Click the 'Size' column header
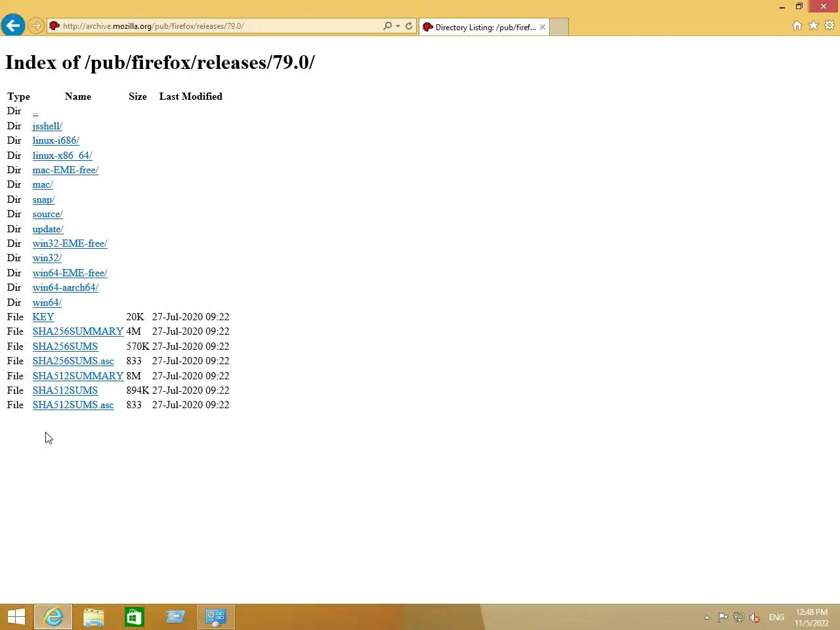840x630 pixels. [138, 96]
